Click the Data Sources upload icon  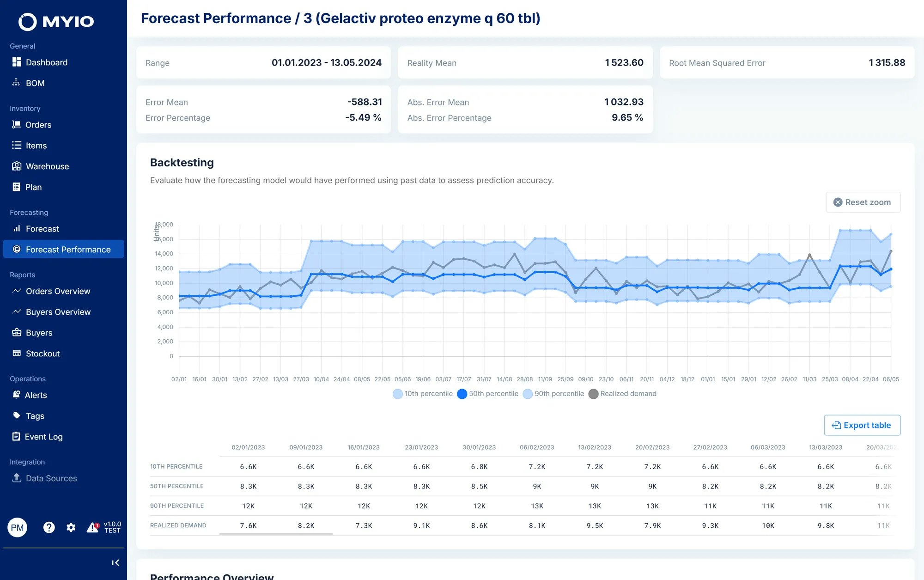pos(17,478)
